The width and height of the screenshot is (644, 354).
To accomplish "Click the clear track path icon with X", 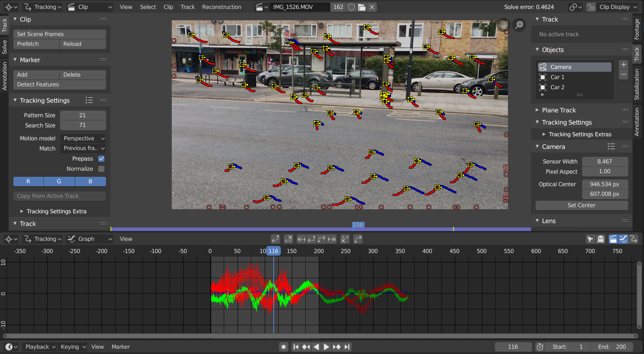I will coord(289,239).
